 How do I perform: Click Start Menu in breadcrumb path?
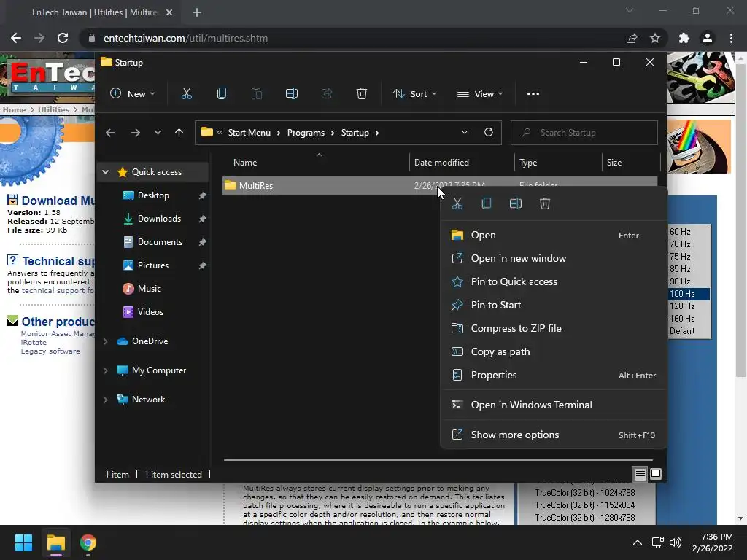[249, 133]
